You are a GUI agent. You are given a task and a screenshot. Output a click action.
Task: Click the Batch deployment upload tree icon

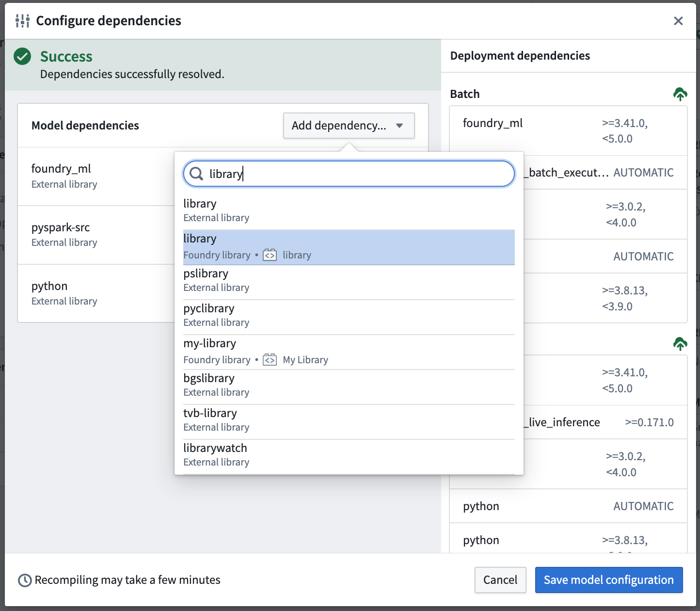(x=680, y=94)
